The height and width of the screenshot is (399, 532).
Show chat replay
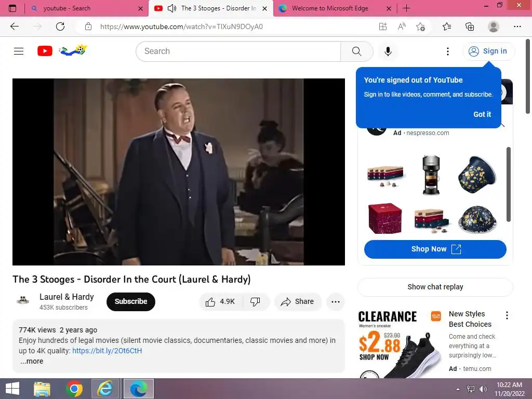tap(435, 287)
